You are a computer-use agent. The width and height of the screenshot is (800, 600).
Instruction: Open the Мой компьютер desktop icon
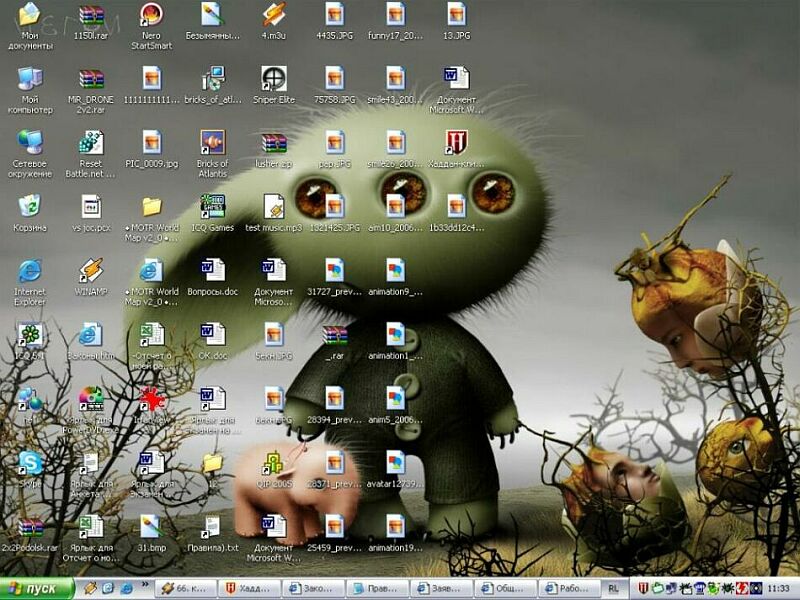30,79
